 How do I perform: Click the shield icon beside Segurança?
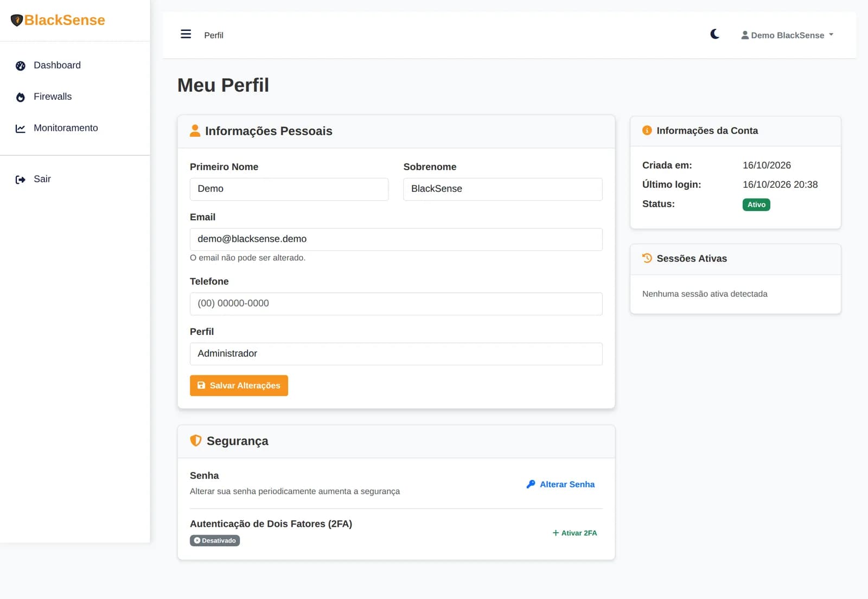(x=196, y=441)
